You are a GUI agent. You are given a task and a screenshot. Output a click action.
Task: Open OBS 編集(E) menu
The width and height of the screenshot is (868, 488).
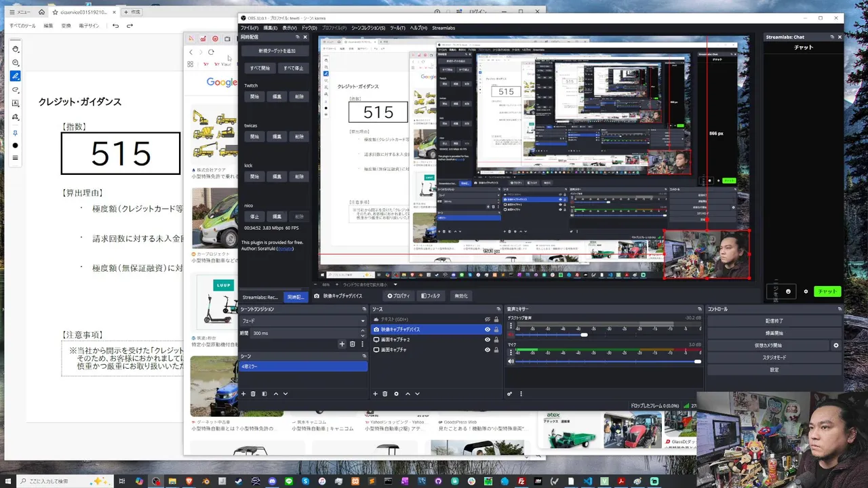point(270,28)
